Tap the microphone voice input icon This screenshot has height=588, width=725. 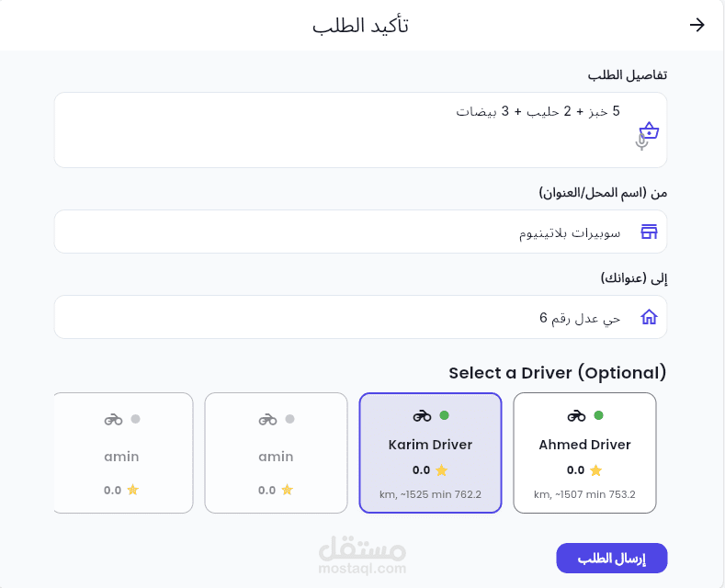click(641, 141)
